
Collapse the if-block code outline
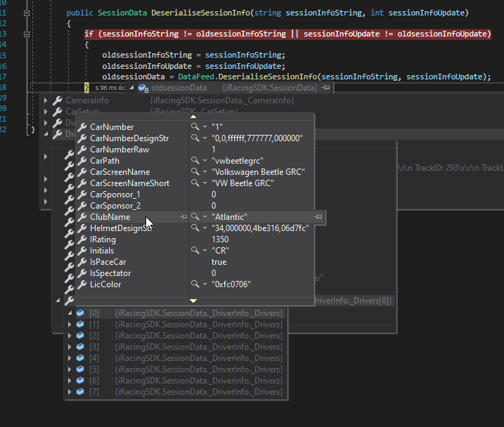27,34
